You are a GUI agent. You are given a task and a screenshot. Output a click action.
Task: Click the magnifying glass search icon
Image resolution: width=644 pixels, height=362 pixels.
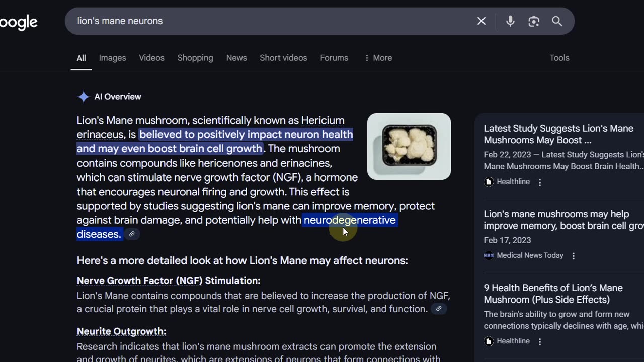point(557,21)
